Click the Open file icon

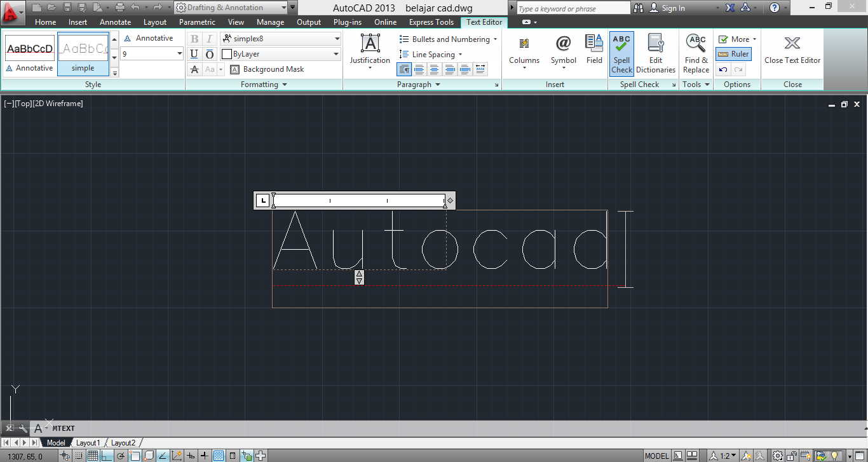click(x=51, y=8)
